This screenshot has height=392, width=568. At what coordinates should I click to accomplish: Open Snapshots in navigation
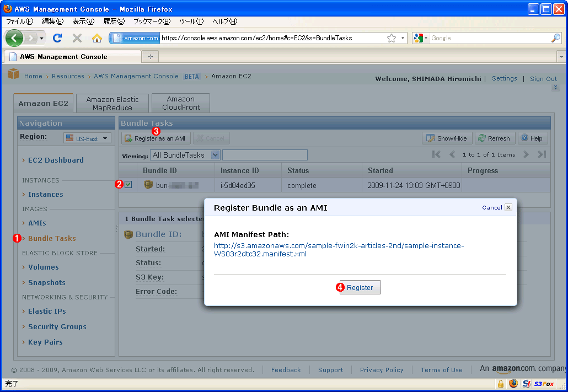47,283
